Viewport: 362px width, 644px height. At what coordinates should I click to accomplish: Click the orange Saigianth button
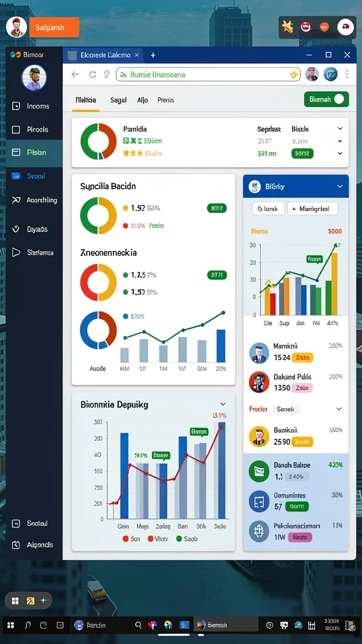pos(54,28)
